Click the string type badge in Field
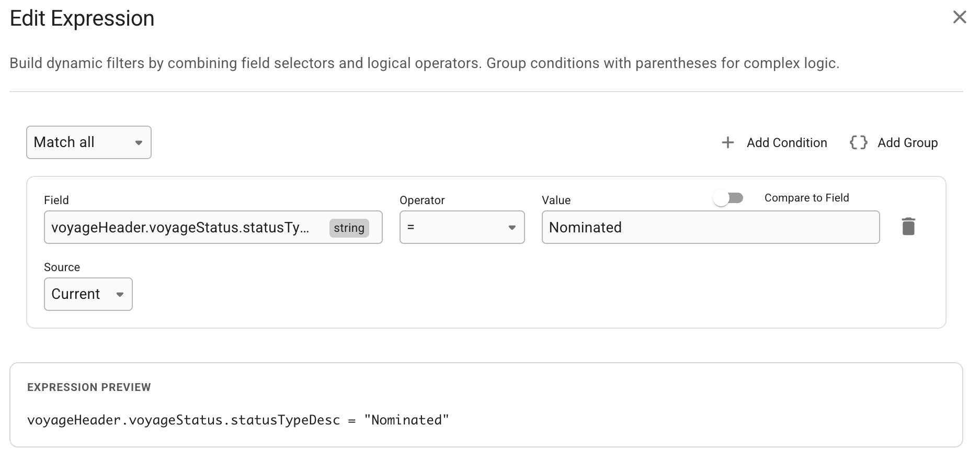Viewport: 980px width, 470px height. coord(349,228)
